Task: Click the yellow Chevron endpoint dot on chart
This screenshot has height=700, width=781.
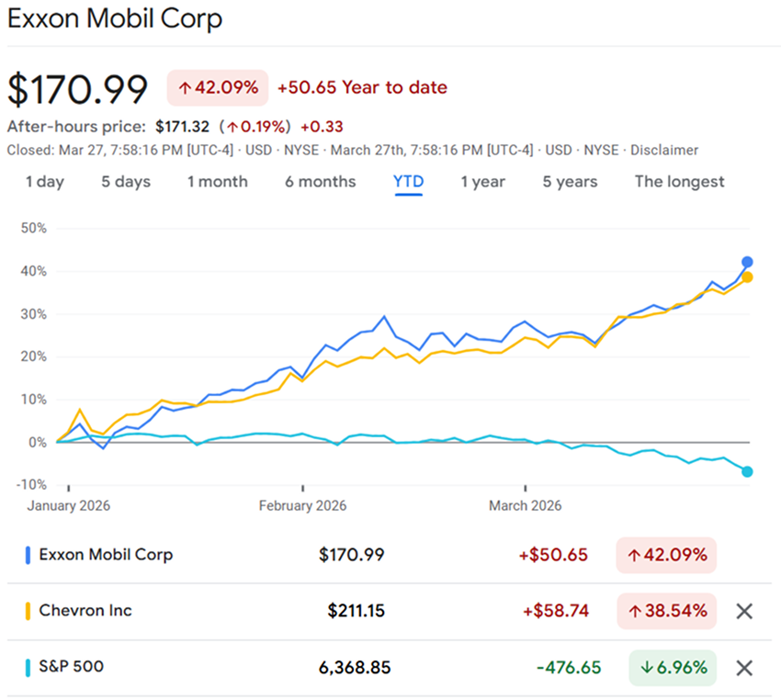Action: pos(747,277)
